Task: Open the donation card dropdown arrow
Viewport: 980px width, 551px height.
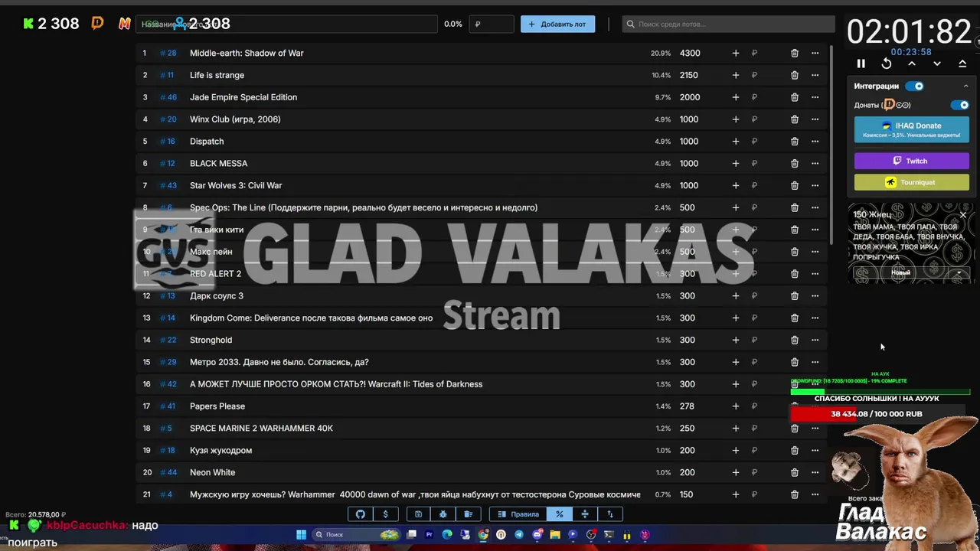Action: click(959, 273)
